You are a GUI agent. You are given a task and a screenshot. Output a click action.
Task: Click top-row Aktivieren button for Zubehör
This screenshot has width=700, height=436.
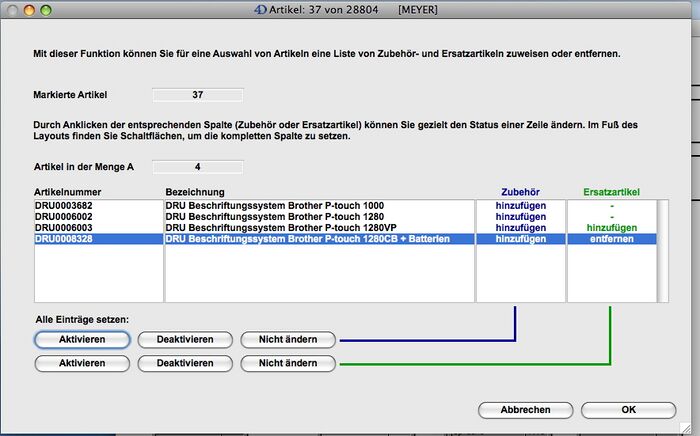click(x=83, y=339)
